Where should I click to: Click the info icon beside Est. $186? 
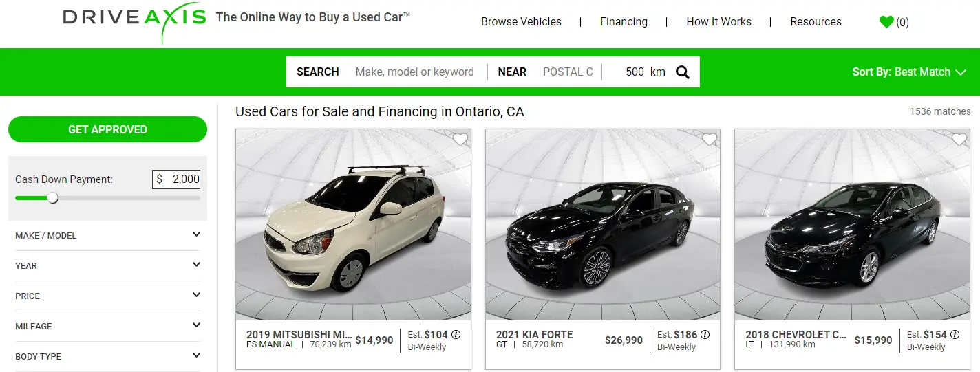(705, 335)
